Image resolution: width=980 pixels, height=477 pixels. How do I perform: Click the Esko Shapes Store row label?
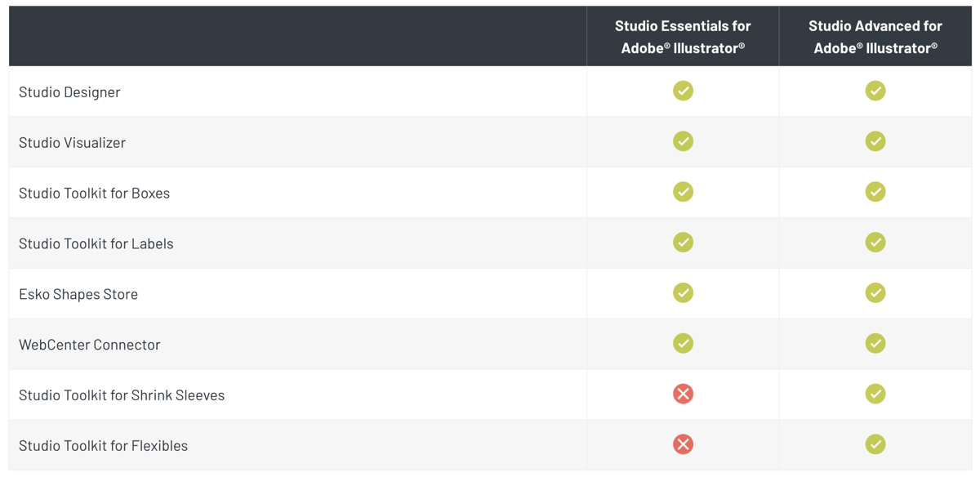pyautogui.click(x=78, y=294)
